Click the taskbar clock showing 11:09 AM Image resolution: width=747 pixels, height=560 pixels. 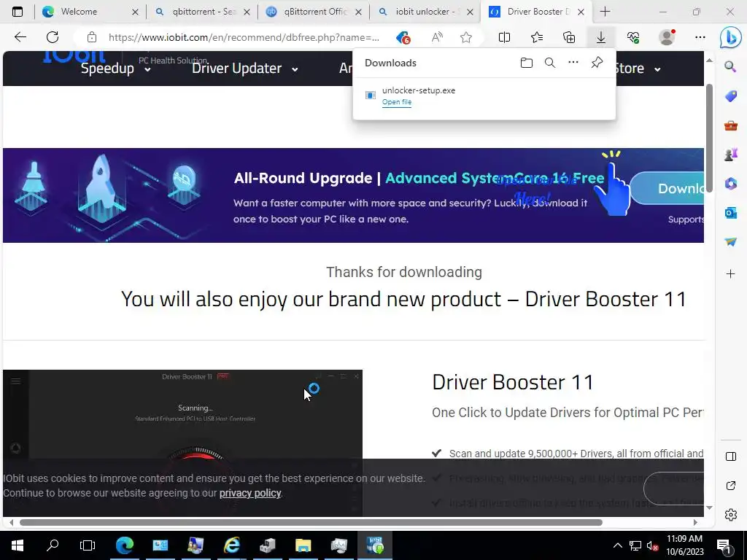tap(684, 545)
